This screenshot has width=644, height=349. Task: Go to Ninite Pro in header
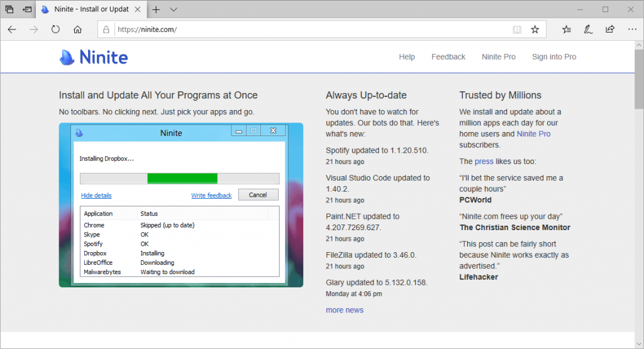pyautogui.click(x=498, y=57)
